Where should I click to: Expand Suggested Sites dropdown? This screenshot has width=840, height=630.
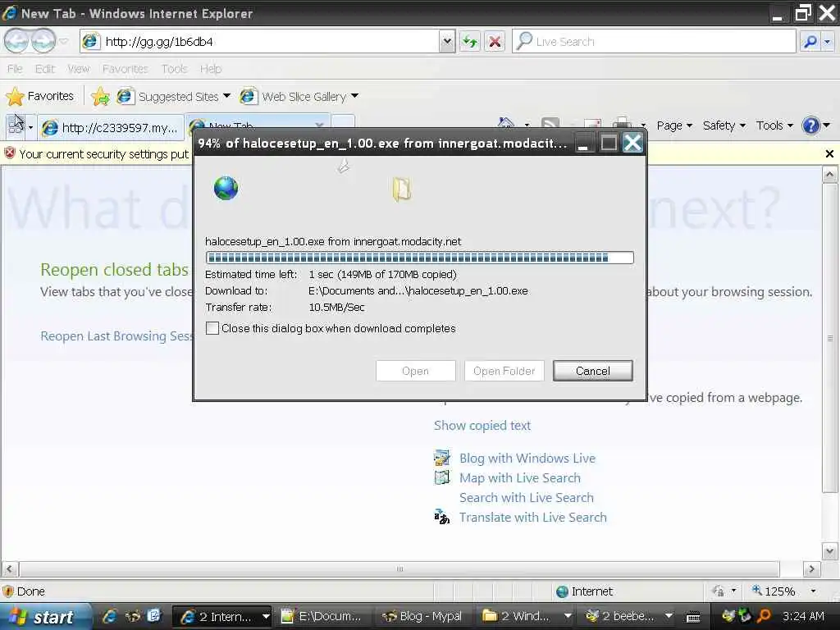click(x=226, y=96)
